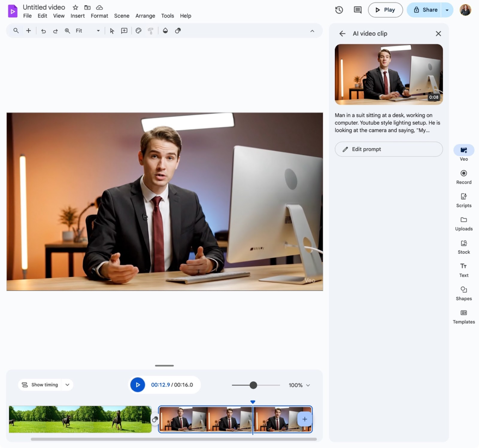Open the Stock media panel

[463, 246]
